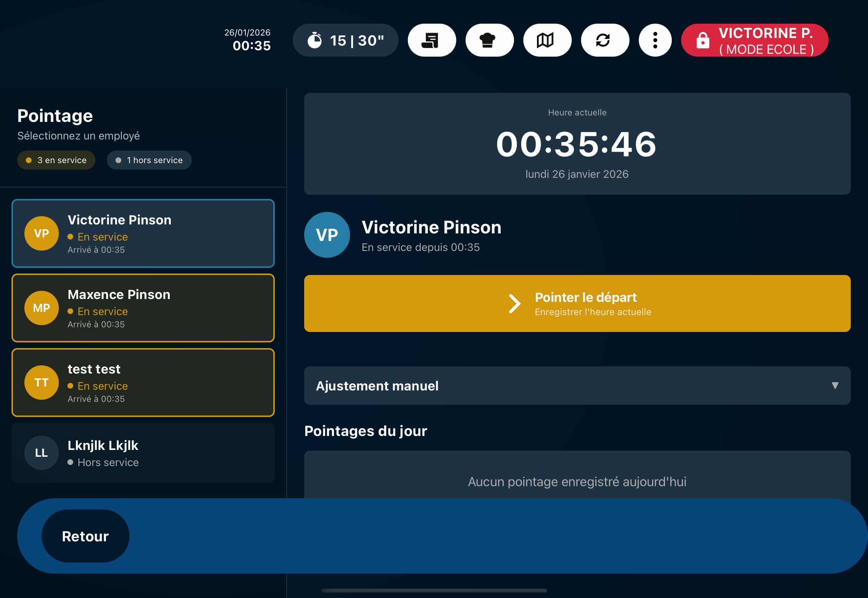The image size is (868, 598).
Task: Click the chef hat kitchen icon
Action: (489, 40)
